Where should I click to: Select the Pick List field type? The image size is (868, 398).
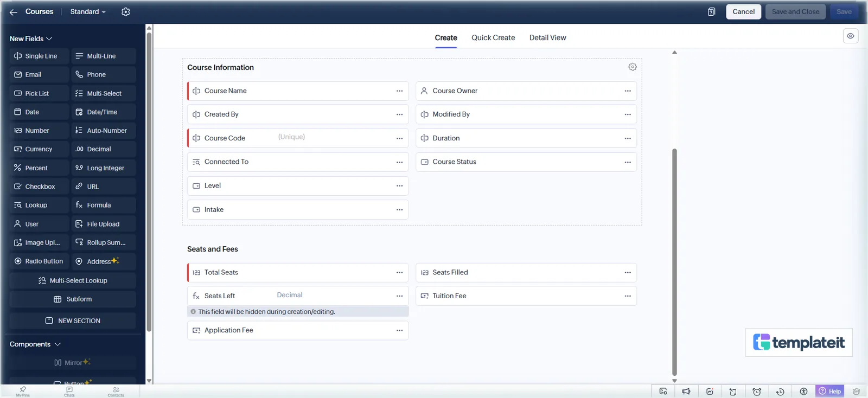pyautogui.click(x=40, y=94)
